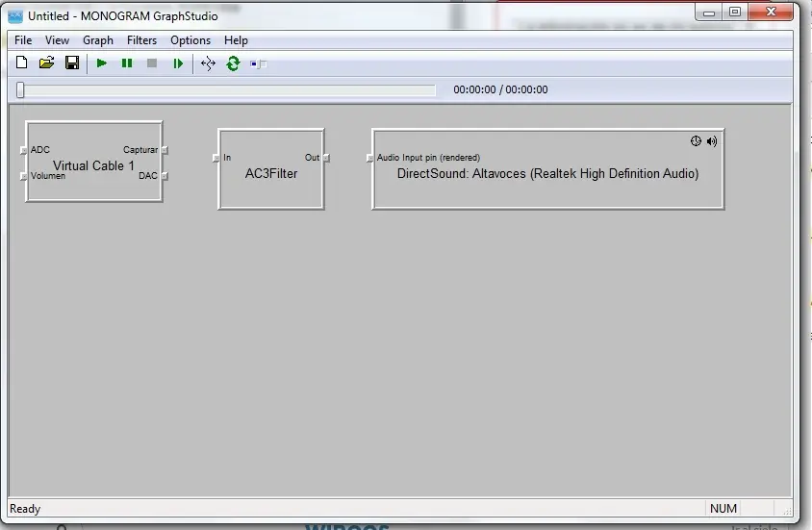Click the Volumen pin on Virtual Cable 1
Image resolution: width=812 pixels, height=530 pixels.
pyautogui.click(x=23, y=176)
